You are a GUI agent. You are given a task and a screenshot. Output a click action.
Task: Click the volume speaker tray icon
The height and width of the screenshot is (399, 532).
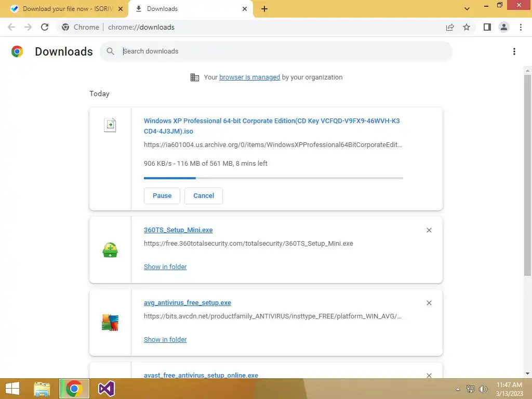(483, 389)
